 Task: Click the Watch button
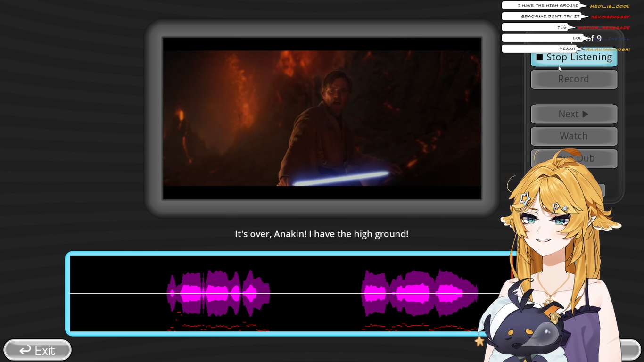[x=574, y=136]
